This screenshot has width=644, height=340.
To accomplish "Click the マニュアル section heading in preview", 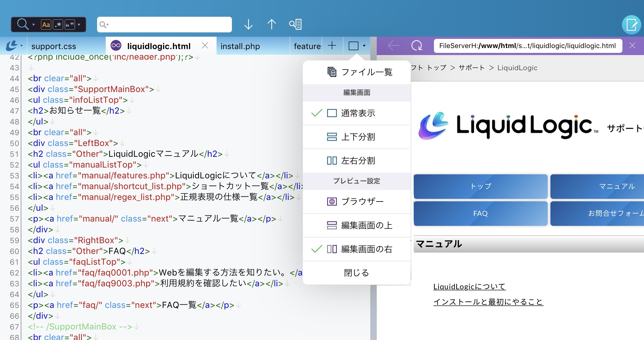I will [439, 244].
